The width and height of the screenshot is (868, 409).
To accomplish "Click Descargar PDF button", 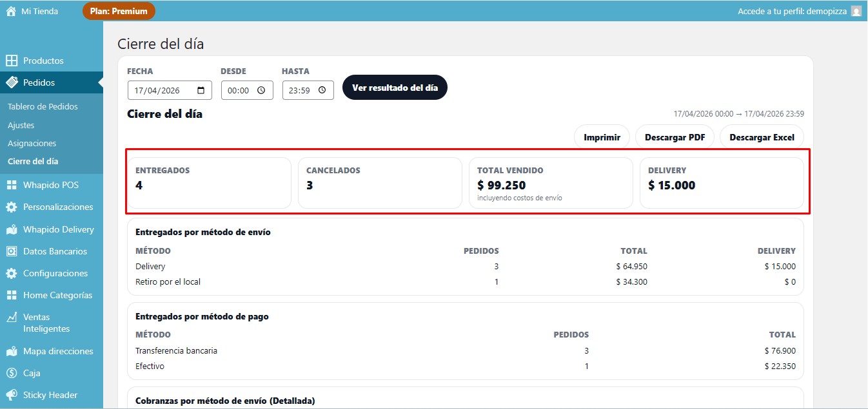I will (675, 137).
